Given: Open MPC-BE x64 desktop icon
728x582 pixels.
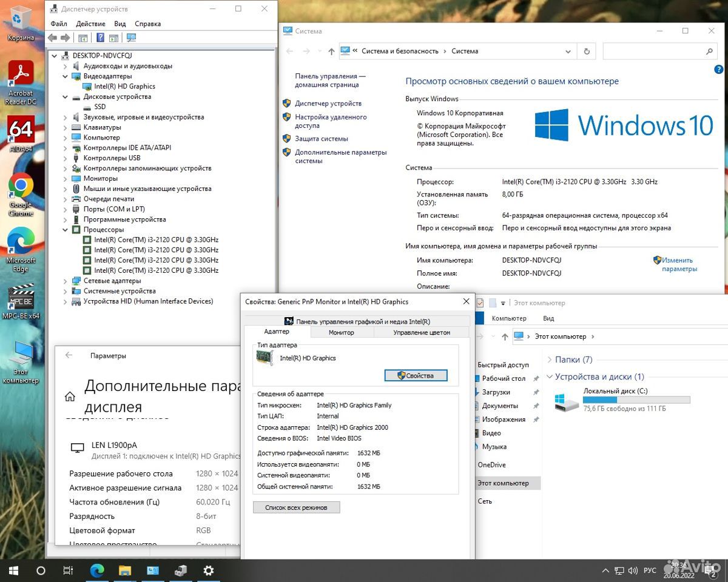Looking at the screenshot, I should pyautogui.click(x=21, y=302).
